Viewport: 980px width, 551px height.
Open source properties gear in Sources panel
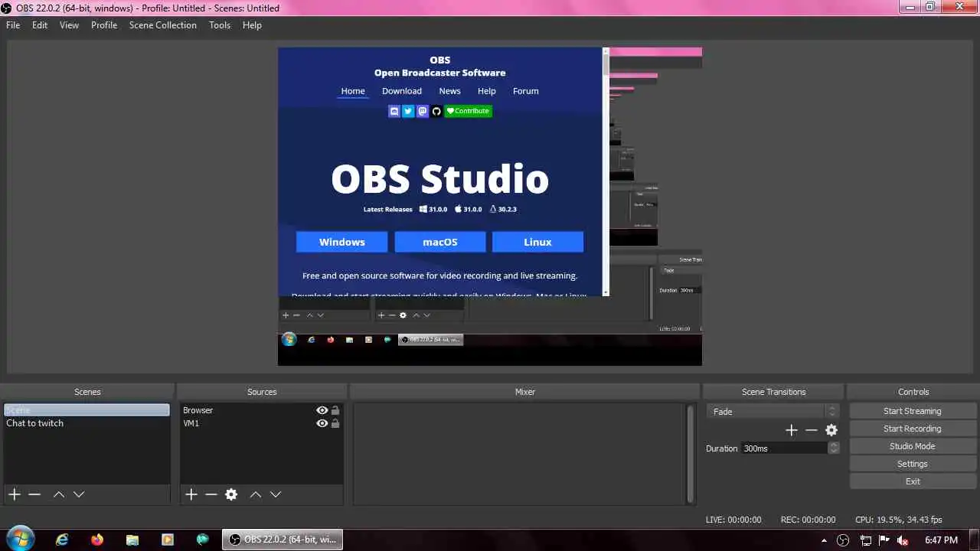click(231, 494)
